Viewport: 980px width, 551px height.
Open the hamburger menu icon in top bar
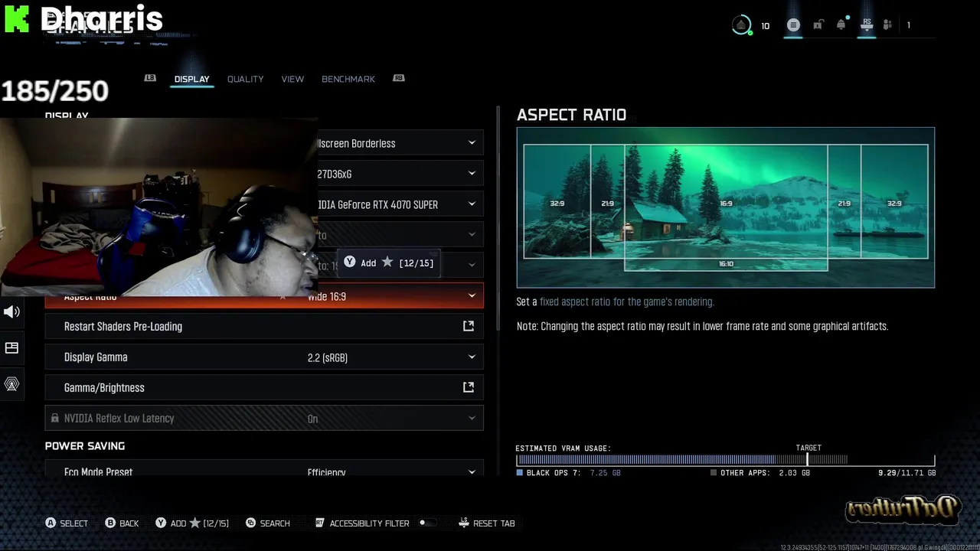tap(793, 25)
